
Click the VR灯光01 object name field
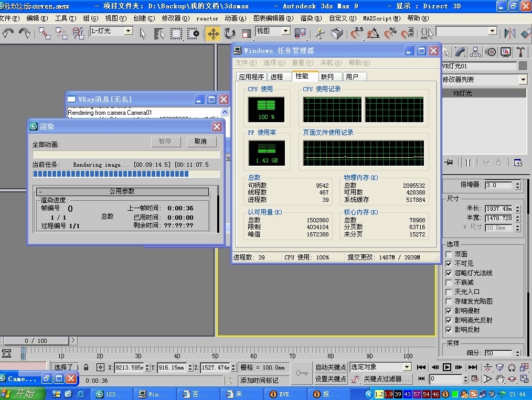(479, 66)
